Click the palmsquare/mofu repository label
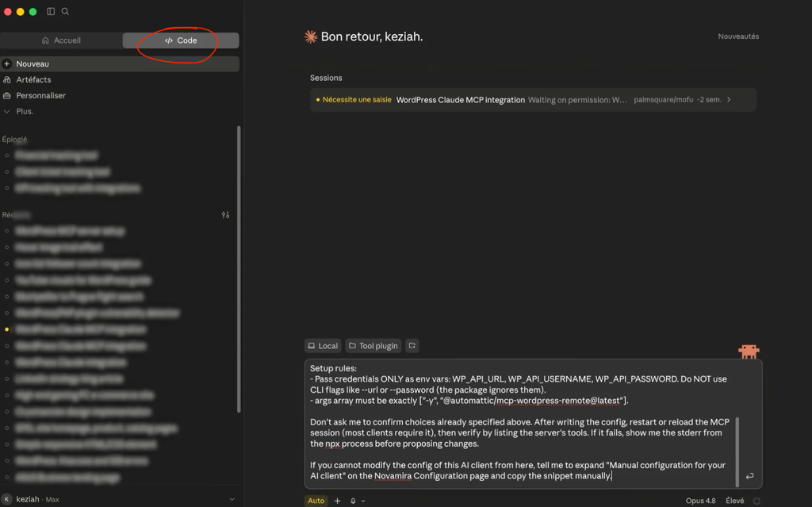This screenshot has width=812, height=507. pyautogui.click(x=664, y=99)
